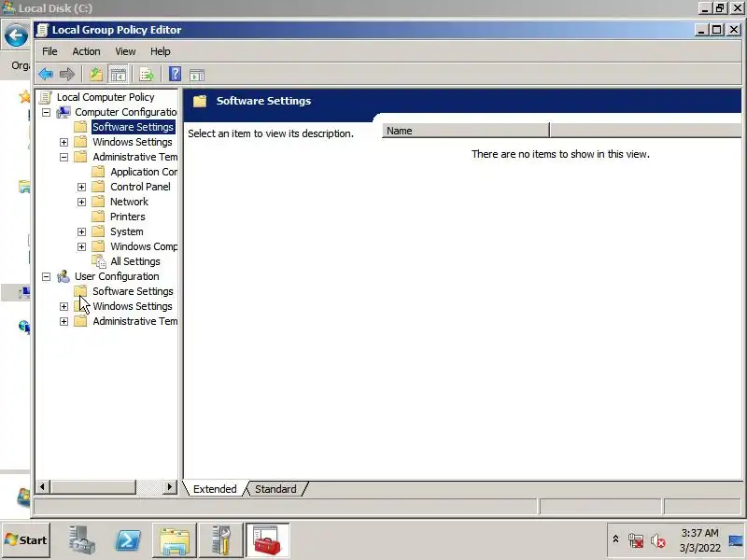Viewport: 747px width, 560px height.
Task: Expand Administrative Templates under User Configuration
Action: coord(63,321)
